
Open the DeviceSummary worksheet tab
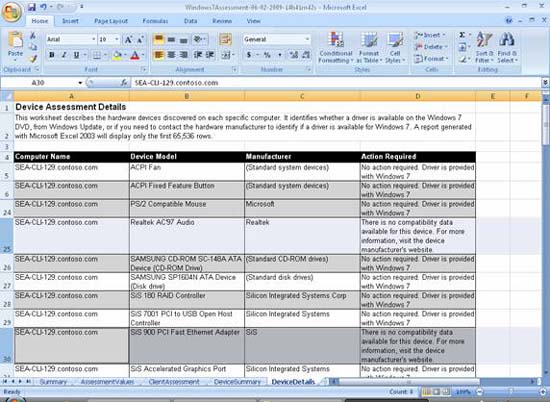pos(237,382)
